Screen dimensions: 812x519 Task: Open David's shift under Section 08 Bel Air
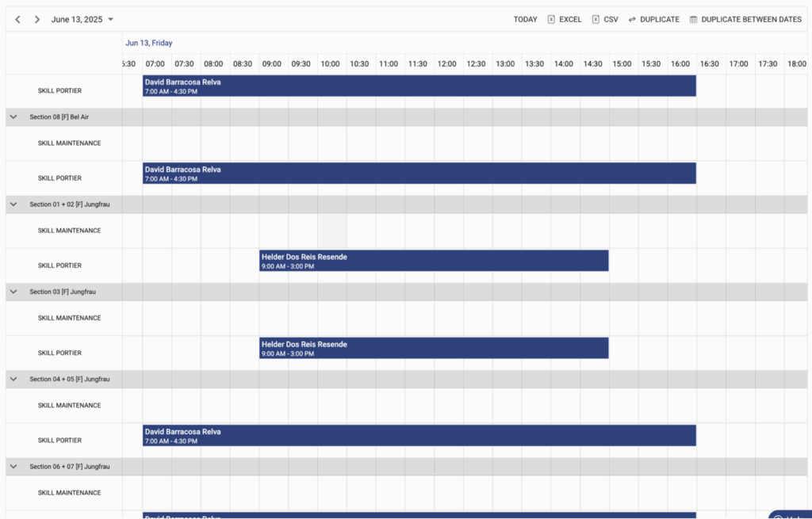tap(419, 174)
